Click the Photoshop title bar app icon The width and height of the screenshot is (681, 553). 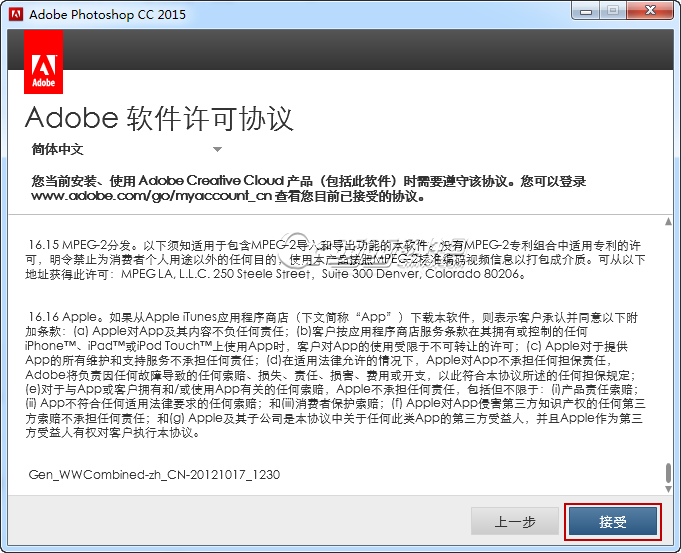[16, 14]
